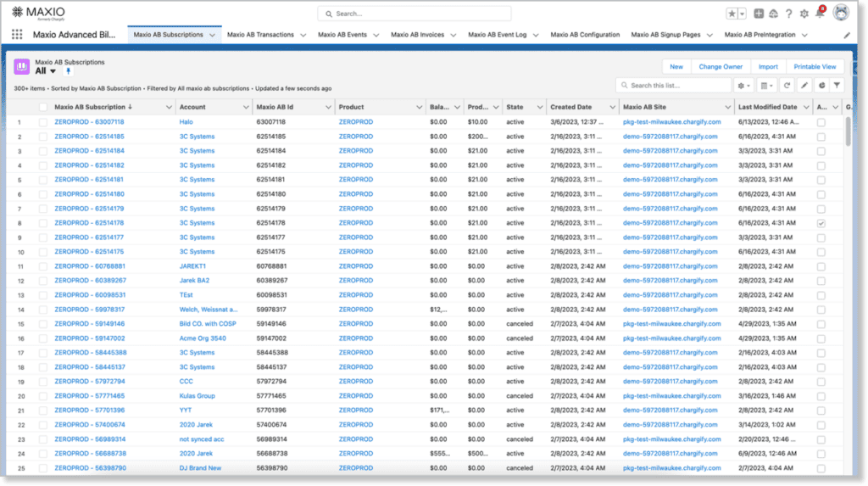Open the App Launcher grid icon
Screen dimensions: 868x486
tap(17, 35)
